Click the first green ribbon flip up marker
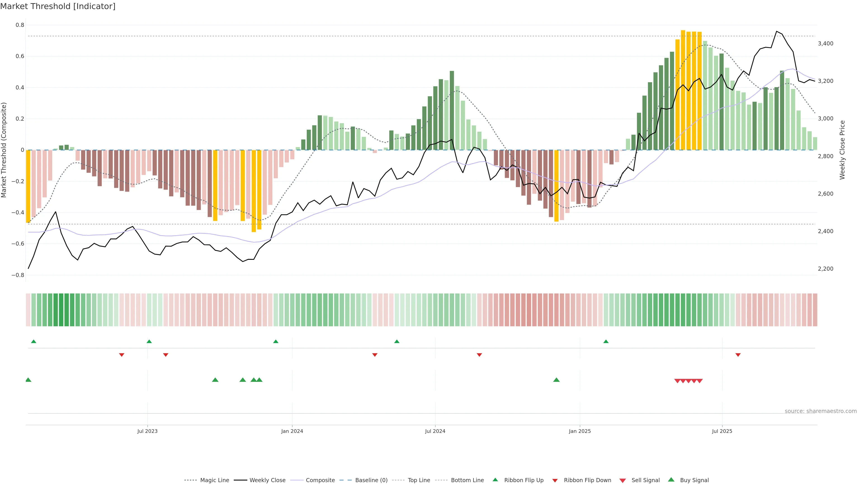The width and height of the screenshot is (868, 488). click(x=33, y=342)
